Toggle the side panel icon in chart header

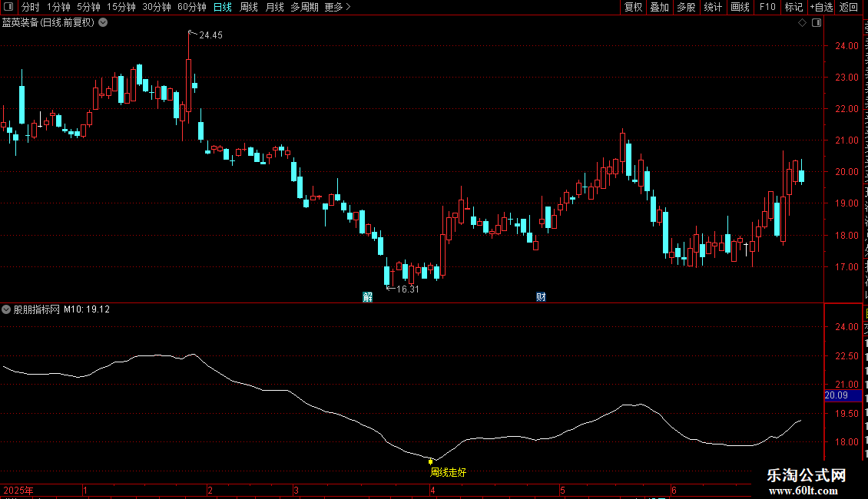pyautogui.click(x=817, y=23)
